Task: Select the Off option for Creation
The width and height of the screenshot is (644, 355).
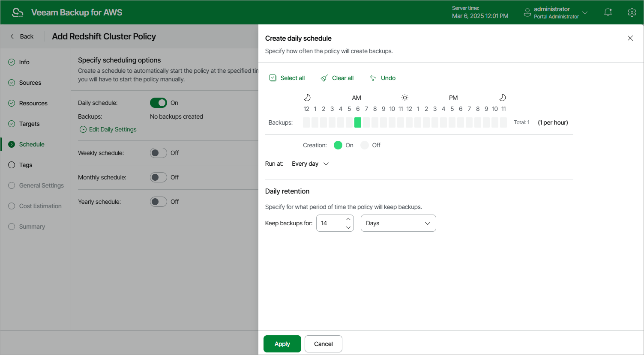Action: point(364,145)
